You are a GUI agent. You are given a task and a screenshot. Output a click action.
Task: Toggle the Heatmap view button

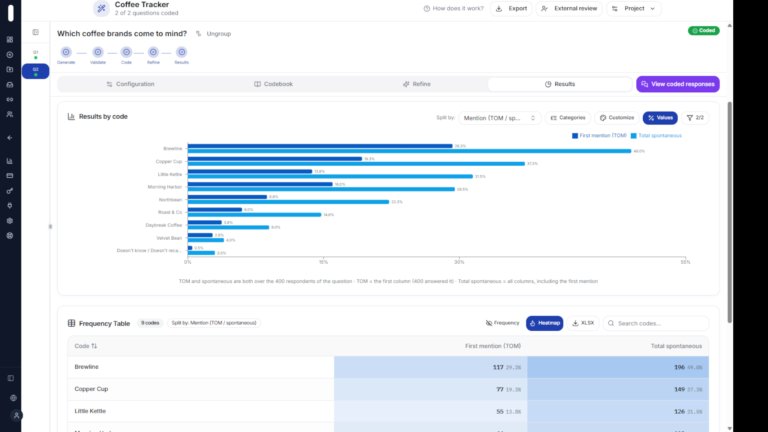(x=545, y=323)
